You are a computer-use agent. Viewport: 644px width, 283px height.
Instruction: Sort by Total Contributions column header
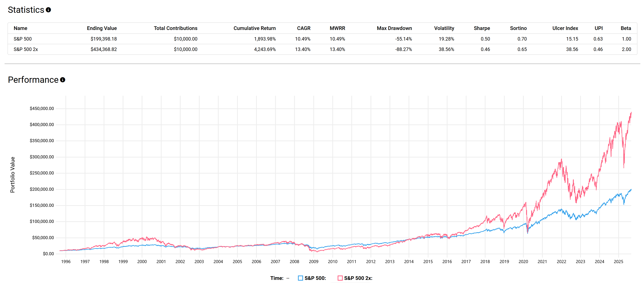pyautogui.click(x=175, y=28)
